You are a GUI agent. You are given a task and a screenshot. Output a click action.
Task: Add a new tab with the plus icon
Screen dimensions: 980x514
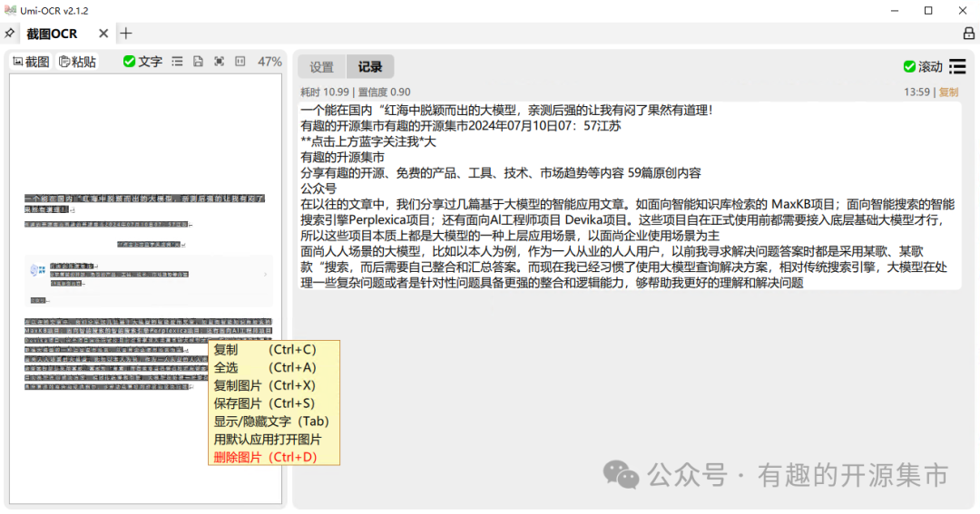pyautogui.click(x=125, y=34)
